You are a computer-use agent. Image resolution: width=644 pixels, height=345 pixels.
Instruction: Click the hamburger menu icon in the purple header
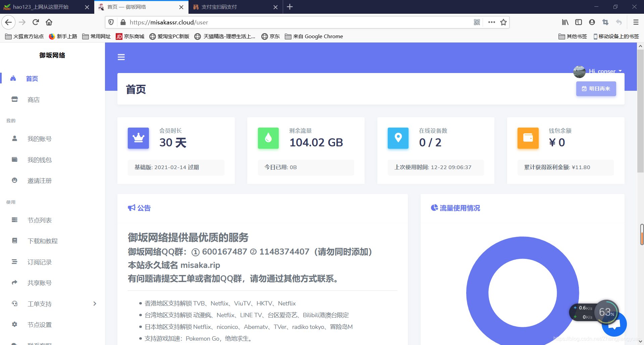(x=121, y=57)
